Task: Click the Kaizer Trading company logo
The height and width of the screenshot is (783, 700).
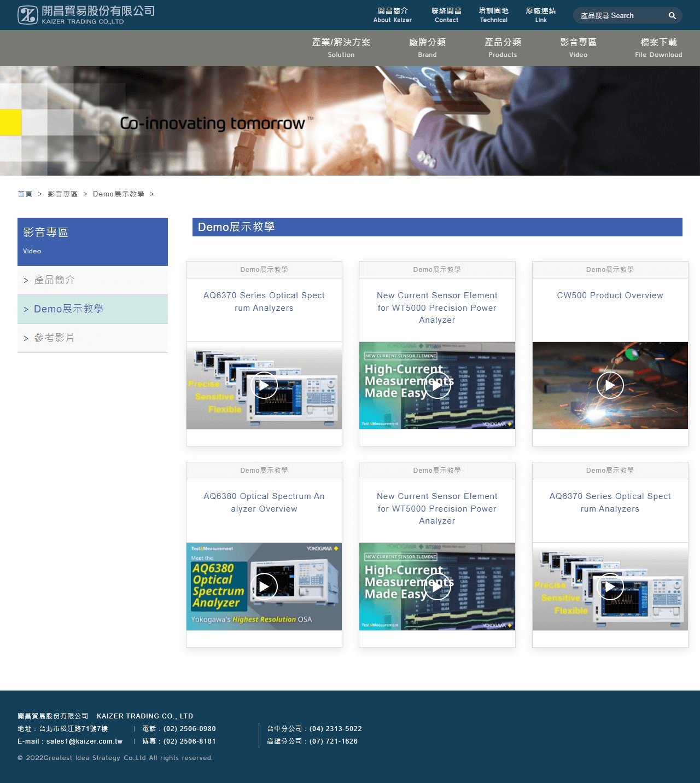Action: pyautogui.click(x=86, y=15)
